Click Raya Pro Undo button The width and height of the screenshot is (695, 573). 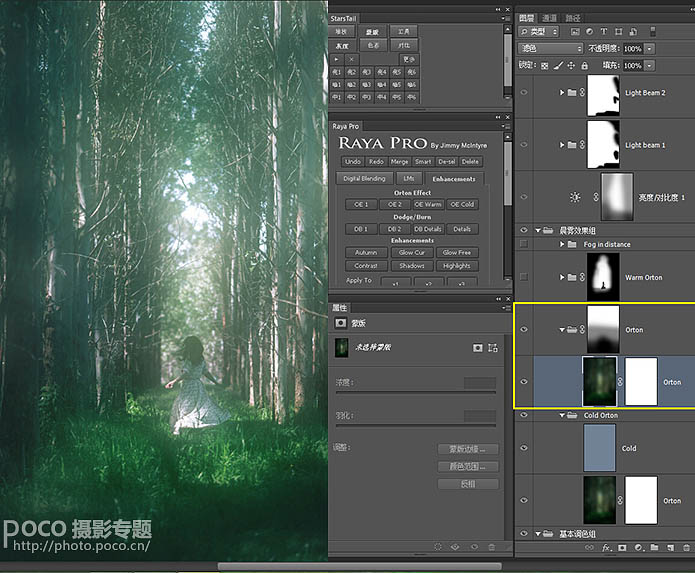click(353, 162)
